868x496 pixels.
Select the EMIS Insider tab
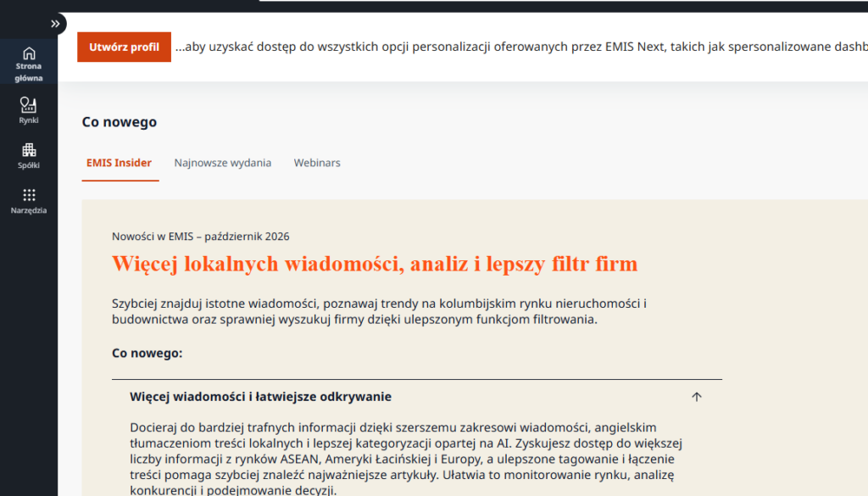(x=119, y=163)
